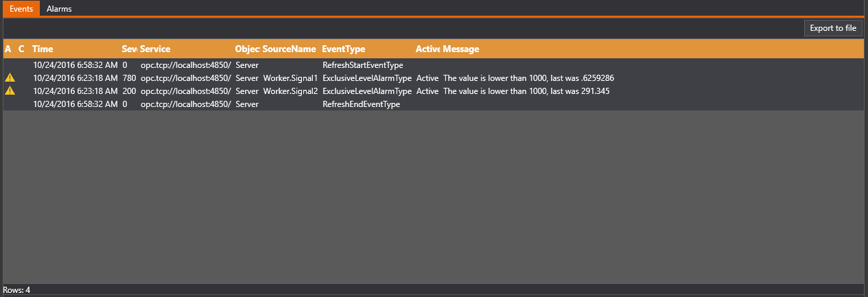Switch to the Alarms tab
868x297 pixels.
(59, 9)
